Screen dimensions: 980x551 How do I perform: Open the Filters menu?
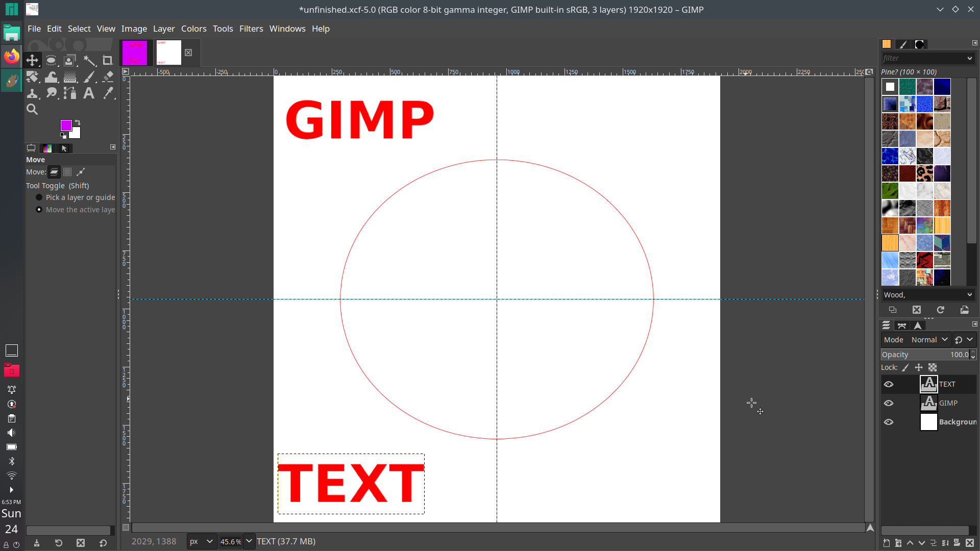251,29
